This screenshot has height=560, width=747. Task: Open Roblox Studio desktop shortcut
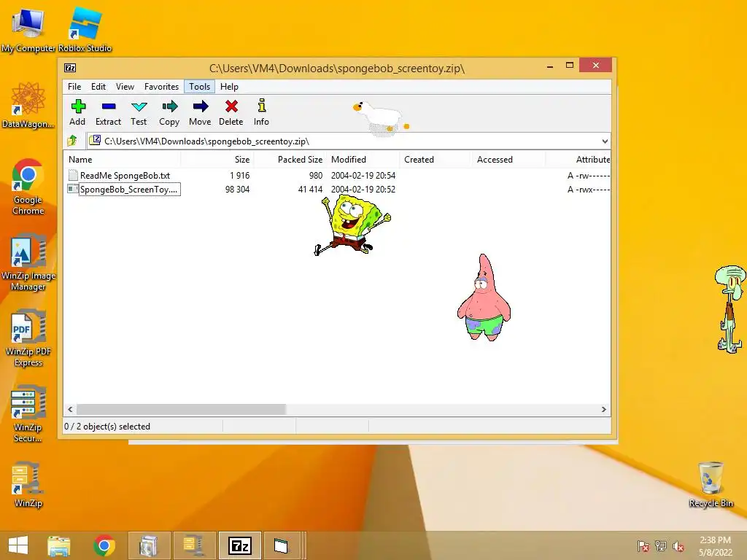85,29
